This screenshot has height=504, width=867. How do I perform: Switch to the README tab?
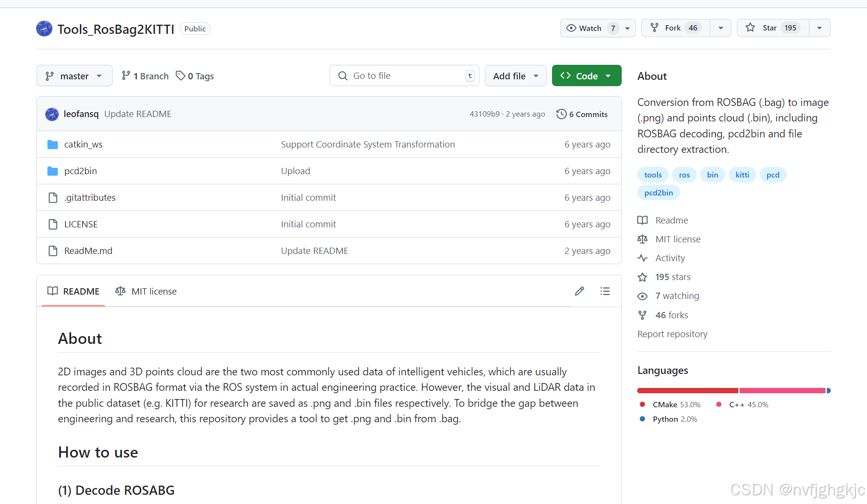[74, 291]
